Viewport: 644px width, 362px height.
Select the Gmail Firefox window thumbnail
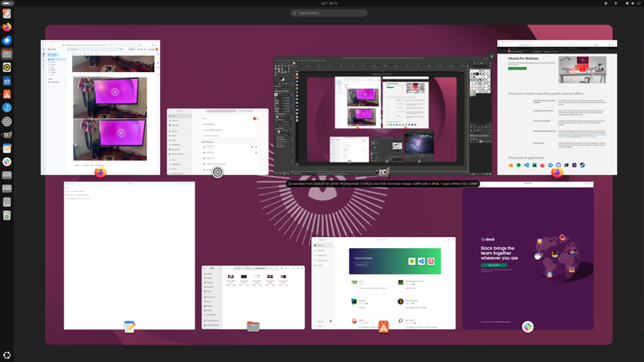(101, 107)
